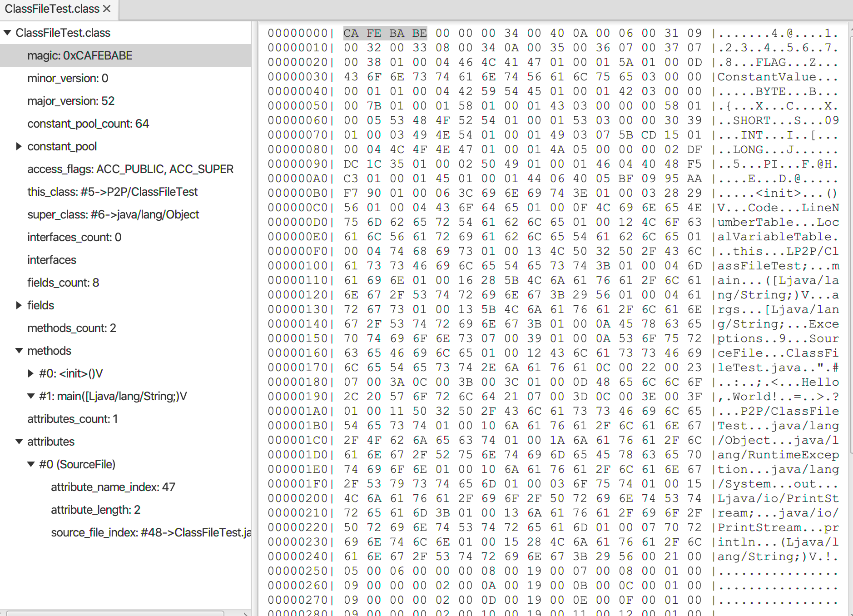Collapse the ClassFileTest.class root node

[8, 33]
